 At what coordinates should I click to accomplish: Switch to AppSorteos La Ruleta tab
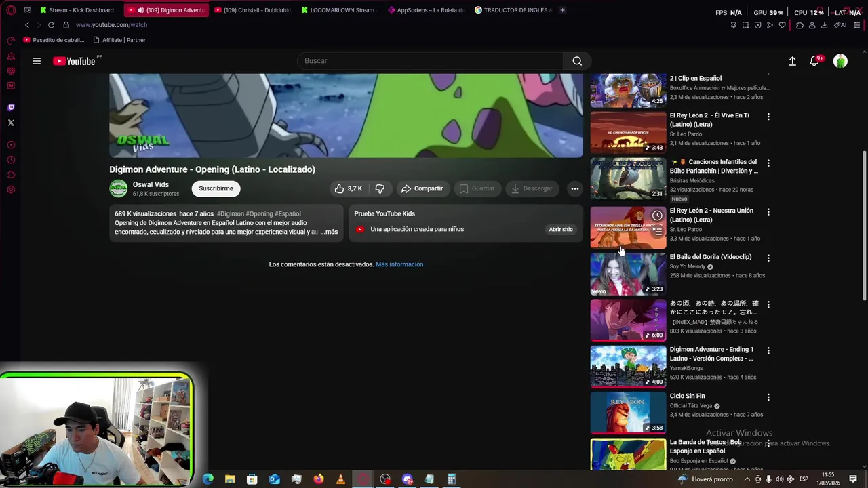pos(427,10)
